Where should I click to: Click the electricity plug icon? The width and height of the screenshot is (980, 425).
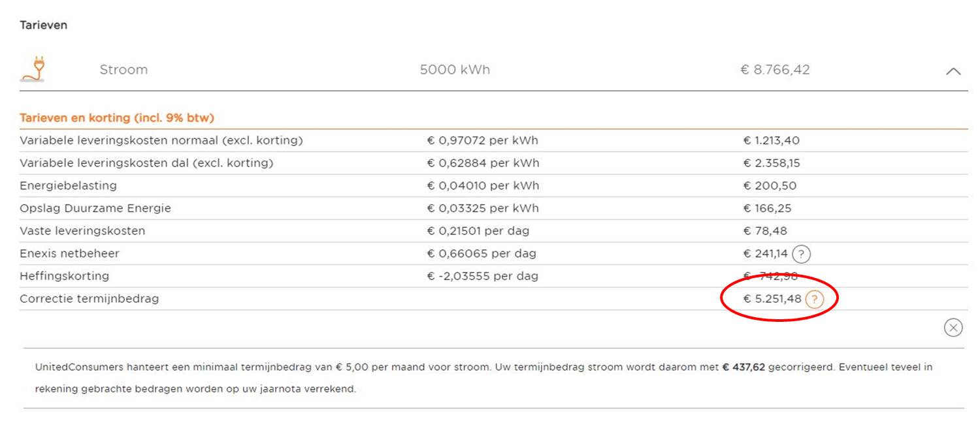[x=33, y=69]
